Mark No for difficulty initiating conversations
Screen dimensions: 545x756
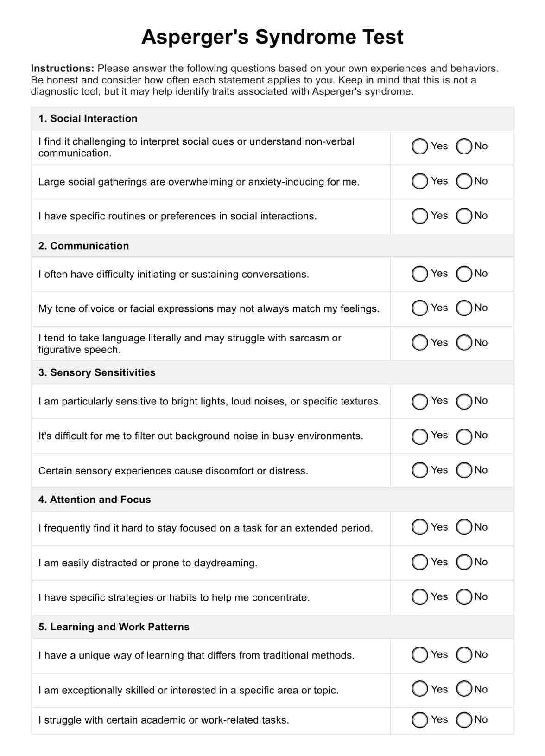464,274
